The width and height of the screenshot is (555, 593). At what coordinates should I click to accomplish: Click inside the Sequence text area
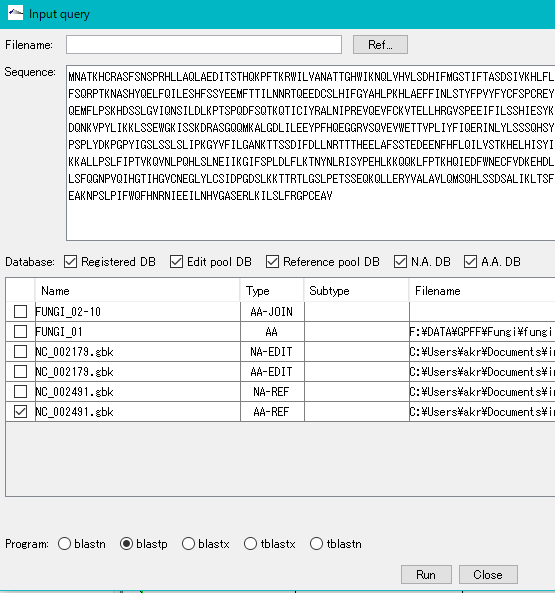click(310, 153)
